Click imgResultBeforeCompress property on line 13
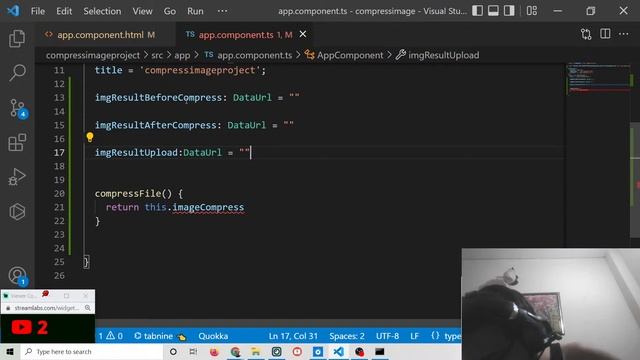640x360 pixels. (158, 98)
